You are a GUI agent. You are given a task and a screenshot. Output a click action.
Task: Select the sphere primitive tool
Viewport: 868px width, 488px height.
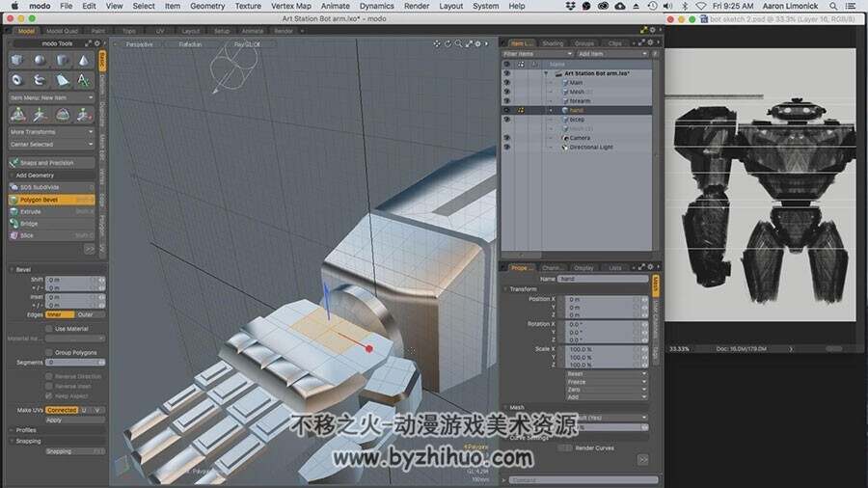[x=40, y=60]
